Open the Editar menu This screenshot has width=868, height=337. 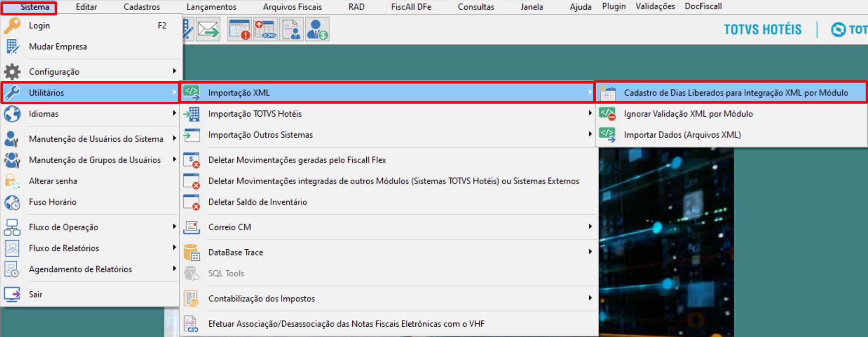pyautogui.click(x=86, y=7)
